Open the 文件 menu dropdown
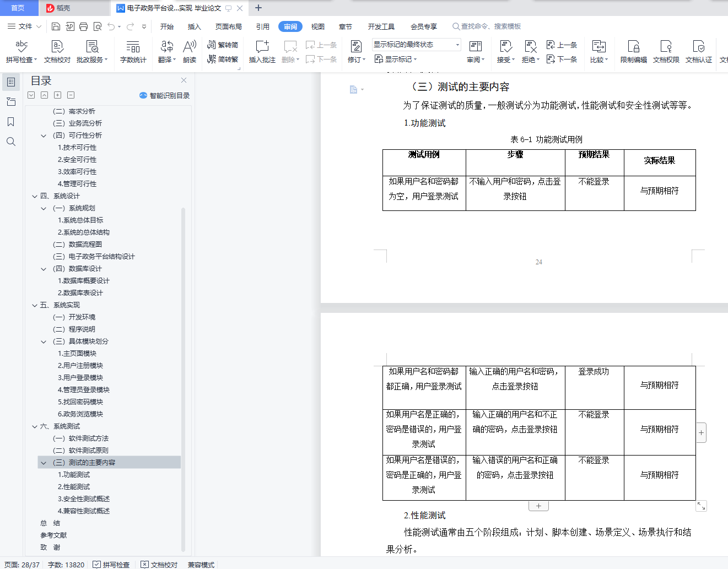This screenshot has width=728, height=569. click(24, 26)
